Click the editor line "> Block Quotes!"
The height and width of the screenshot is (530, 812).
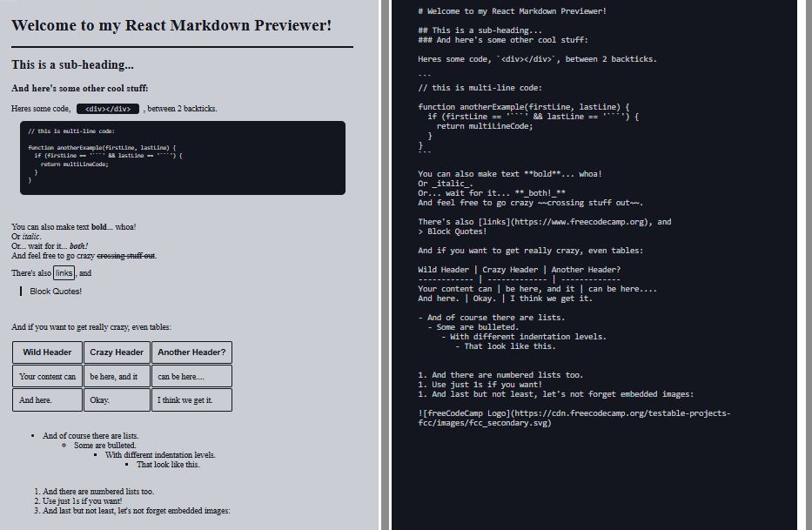[452, 231]
